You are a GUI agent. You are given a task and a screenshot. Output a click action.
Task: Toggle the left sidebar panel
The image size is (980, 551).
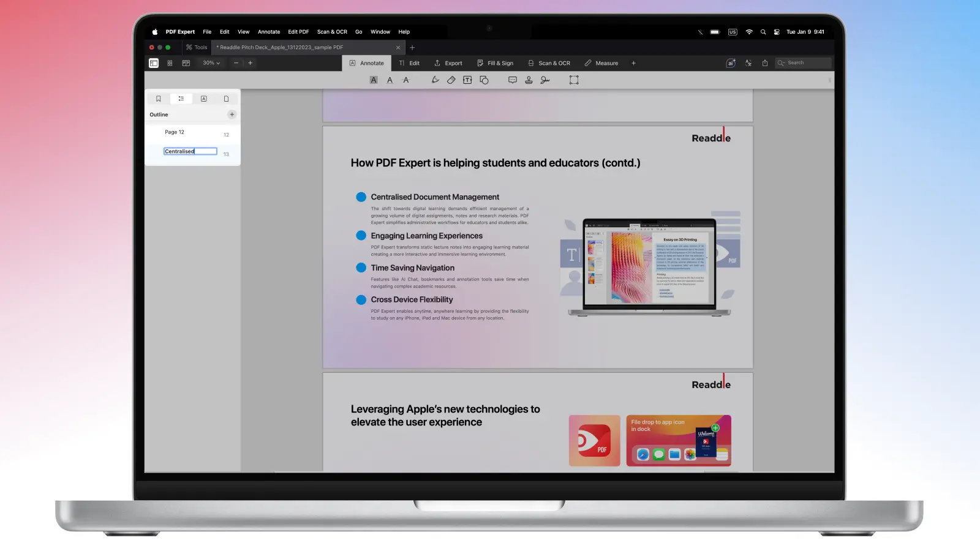[154, 63]
